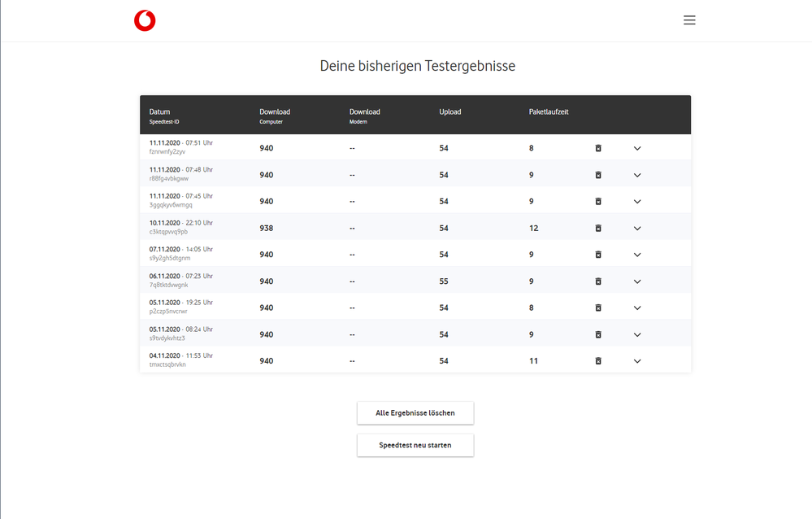Screen dimensions: 812x519
Task: Click the upload value '55'
Action: 444,281
